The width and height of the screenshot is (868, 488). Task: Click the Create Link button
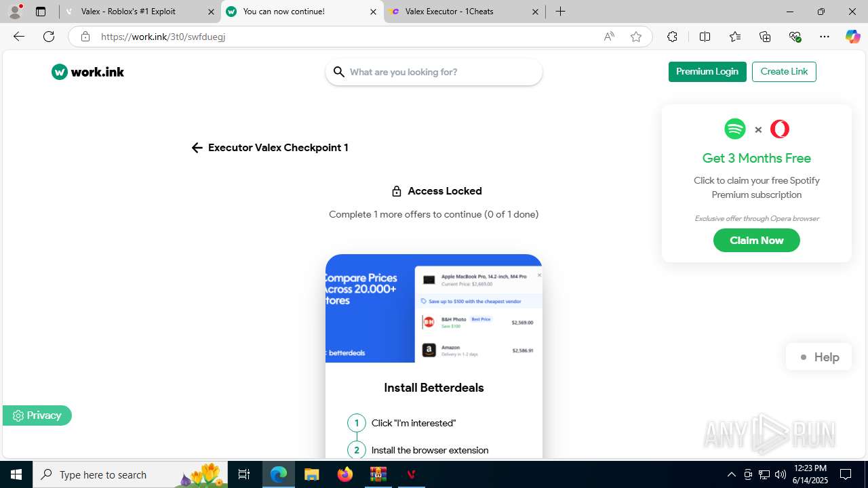pyautogui.click(x=784, y=72)
